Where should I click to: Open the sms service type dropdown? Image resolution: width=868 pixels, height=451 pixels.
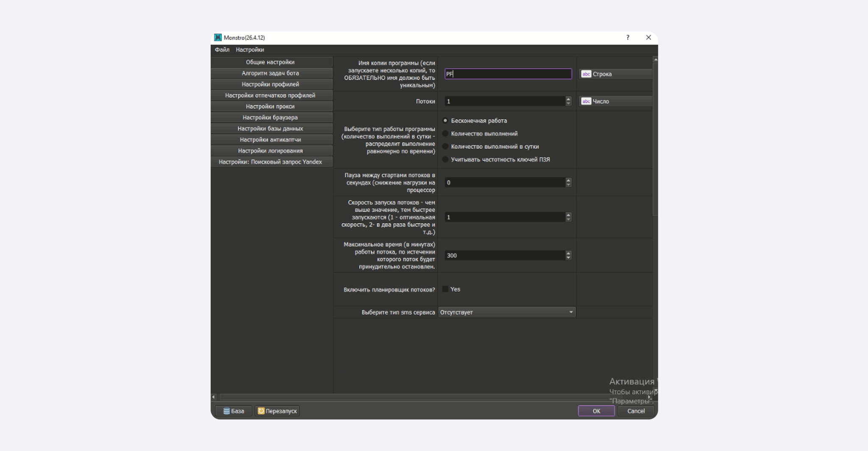point(506,312)
